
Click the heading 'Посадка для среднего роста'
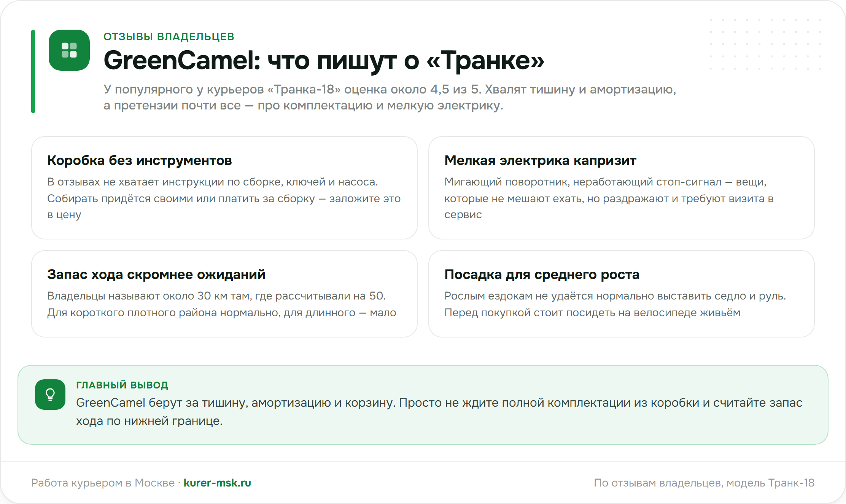[542, 274]
